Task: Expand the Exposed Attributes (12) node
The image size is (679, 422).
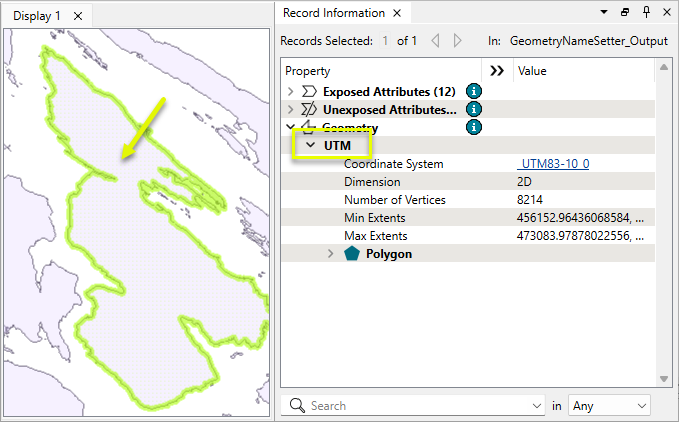Action: pos(291,91)
